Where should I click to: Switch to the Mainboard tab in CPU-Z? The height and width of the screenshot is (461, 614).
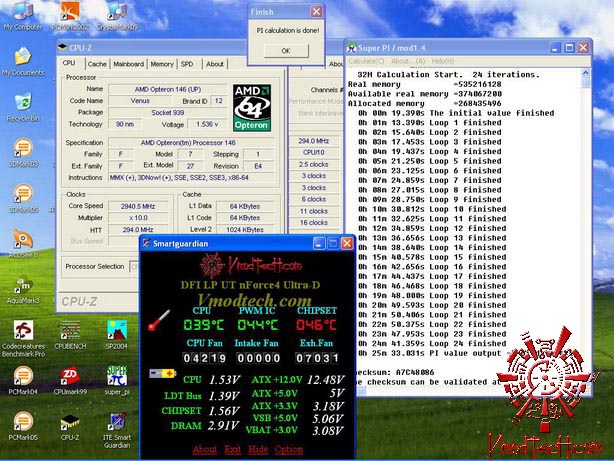point(128,64)
